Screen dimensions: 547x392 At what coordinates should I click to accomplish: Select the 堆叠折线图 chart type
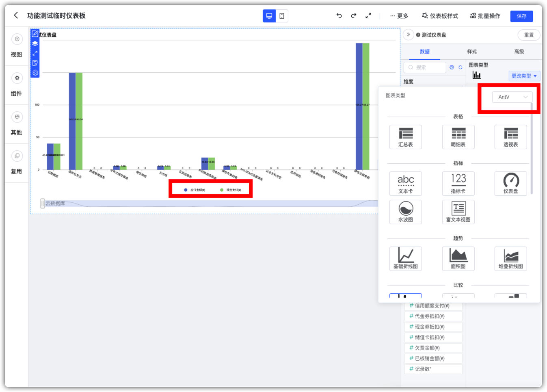pos(511,259)
